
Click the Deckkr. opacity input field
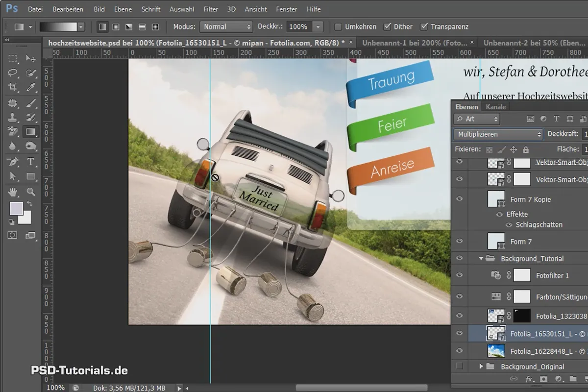point(299,26)
